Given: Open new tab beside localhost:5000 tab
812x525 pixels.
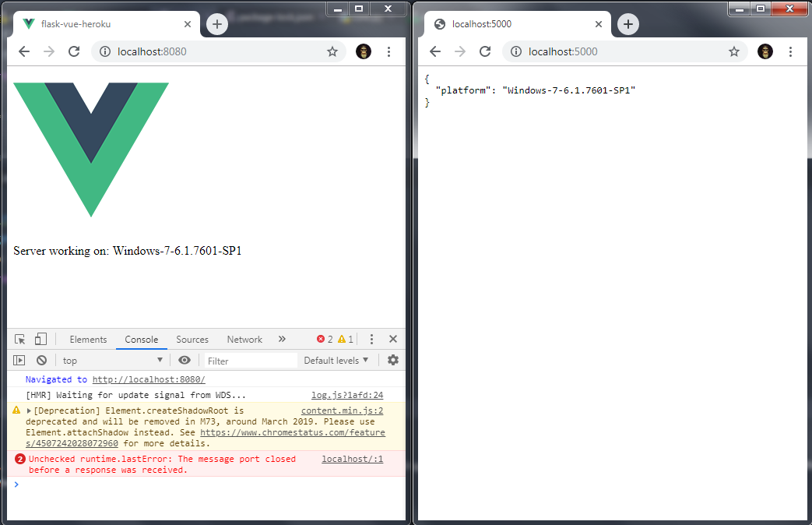Looking at the screenshot, I should point(628,24).
